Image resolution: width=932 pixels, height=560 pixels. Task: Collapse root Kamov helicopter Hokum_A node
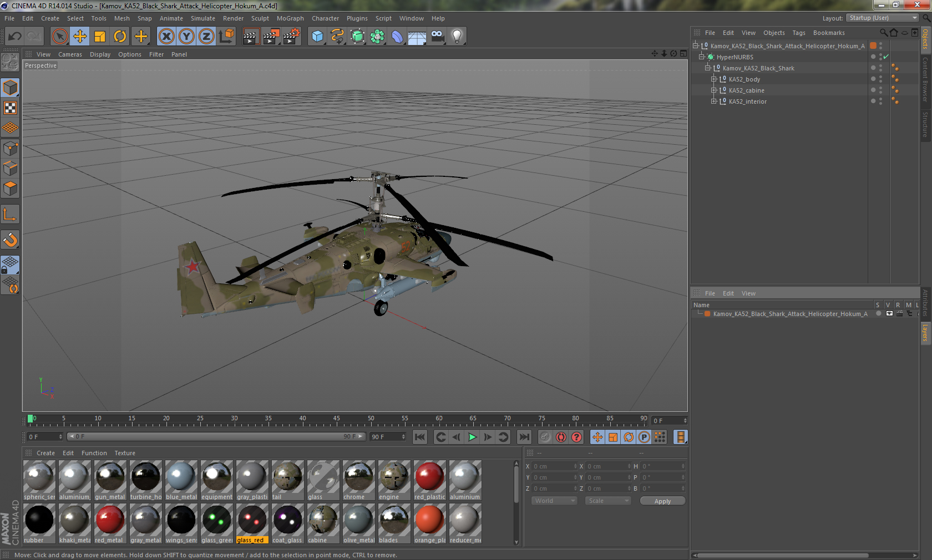[696, 46]
